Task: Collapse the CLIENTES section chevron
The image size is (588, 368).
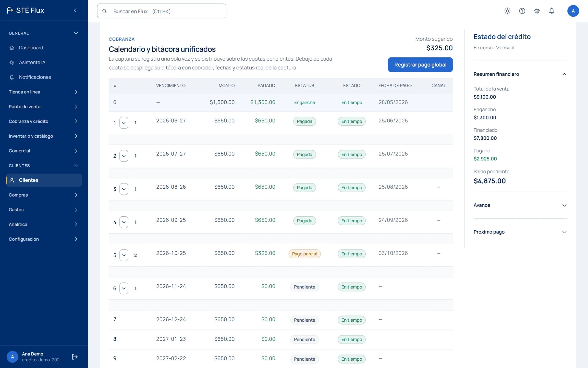Action: [x=76, y=166]
